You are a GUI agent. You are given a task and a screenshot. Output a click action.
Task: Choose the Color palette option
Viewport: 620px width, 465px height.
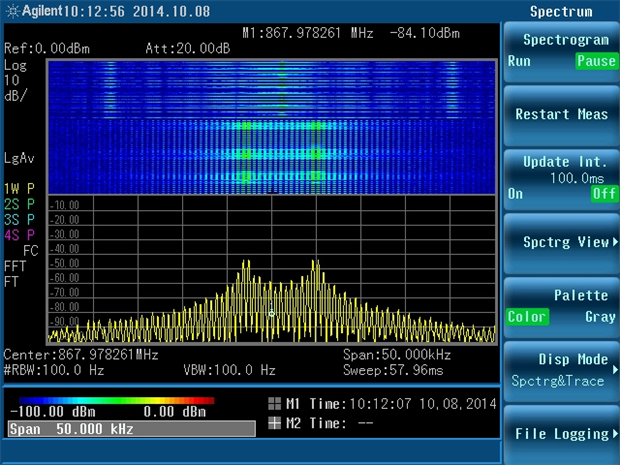527,317
